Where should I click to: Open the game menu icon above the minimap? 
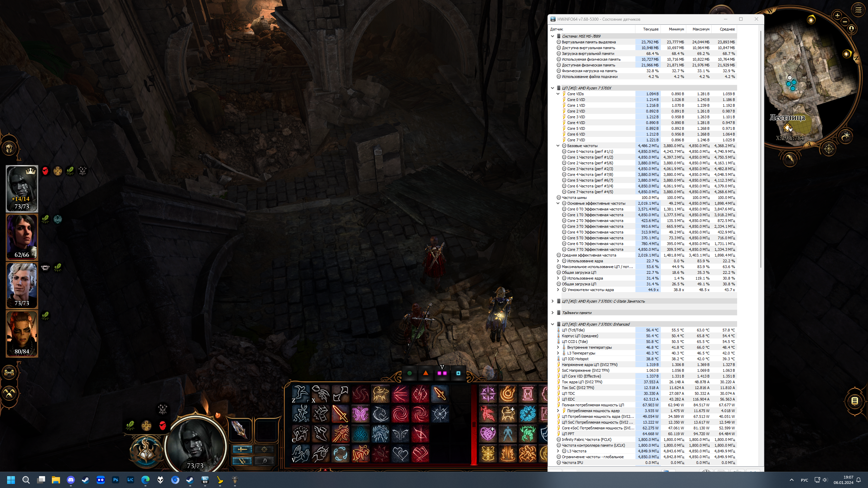858,10
